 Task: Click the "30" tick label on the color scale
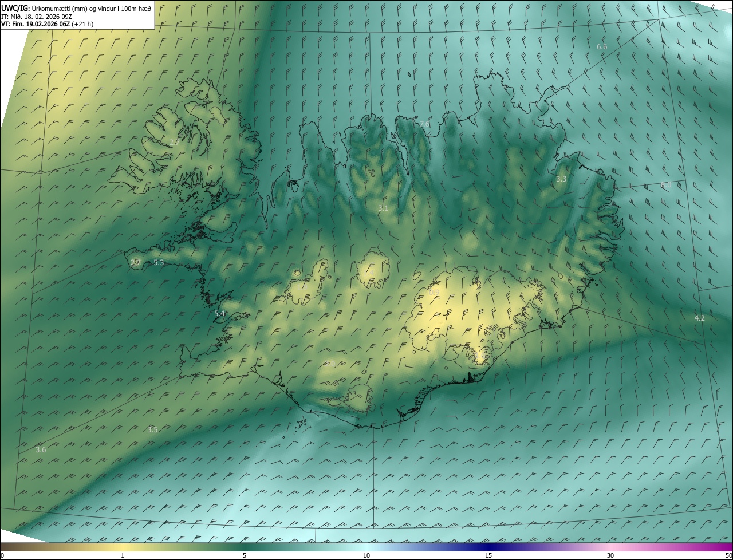pos(610,555)
